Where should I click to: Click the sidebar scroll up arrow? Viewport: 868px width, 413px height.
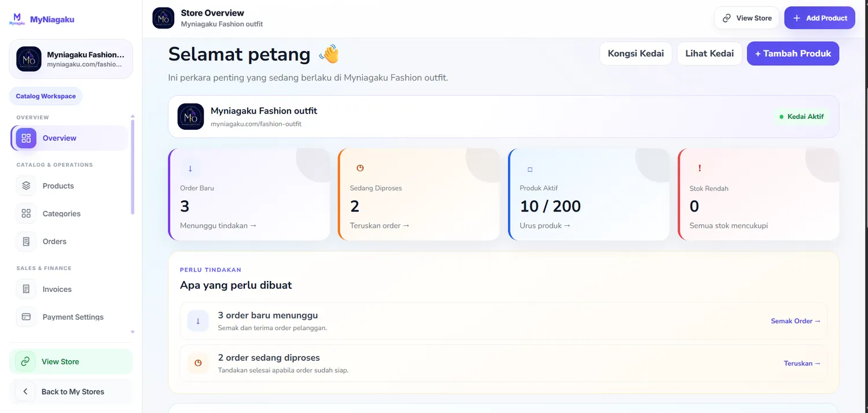click(x=133, y=116)
